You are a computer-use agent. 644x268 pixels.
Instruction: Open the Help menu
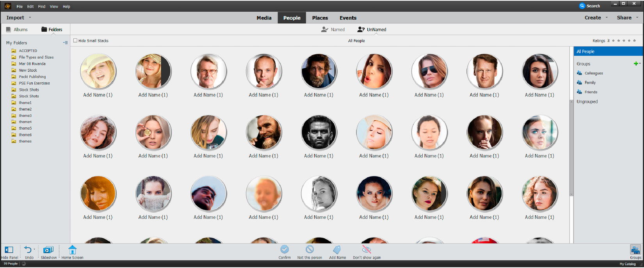pos(67,7)
